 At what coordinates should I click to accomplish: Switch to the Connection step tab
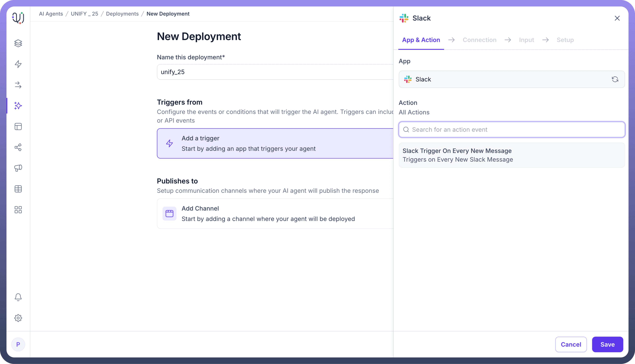click(479, 40)
